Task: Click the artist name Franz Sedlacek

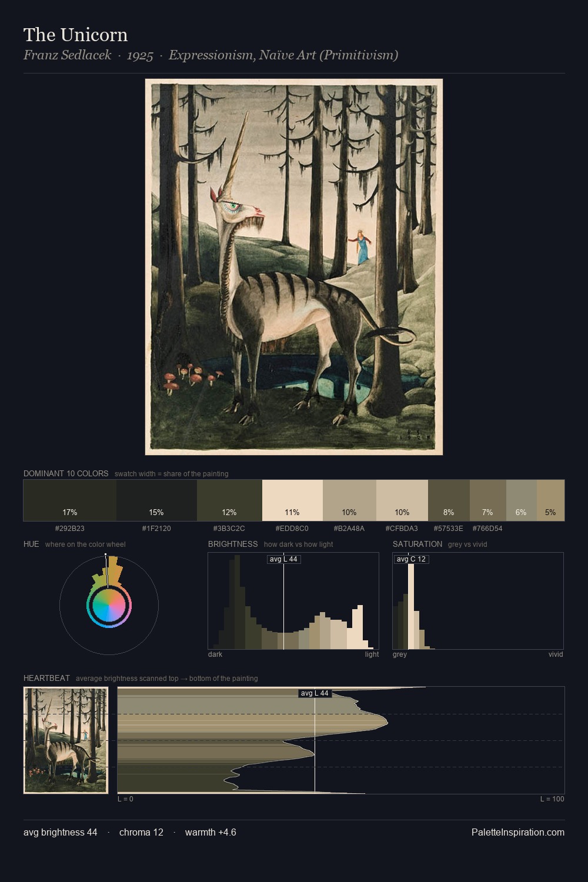Action: pyautogui.click(x=67, y=55)
